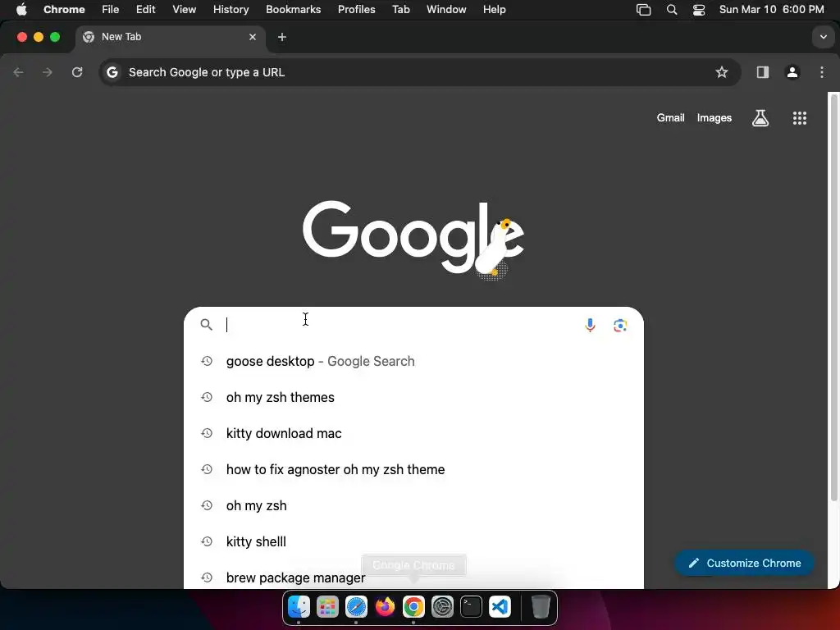840x630 pixels.
Task: Open the Window menu
Action: tap(446, 10)
